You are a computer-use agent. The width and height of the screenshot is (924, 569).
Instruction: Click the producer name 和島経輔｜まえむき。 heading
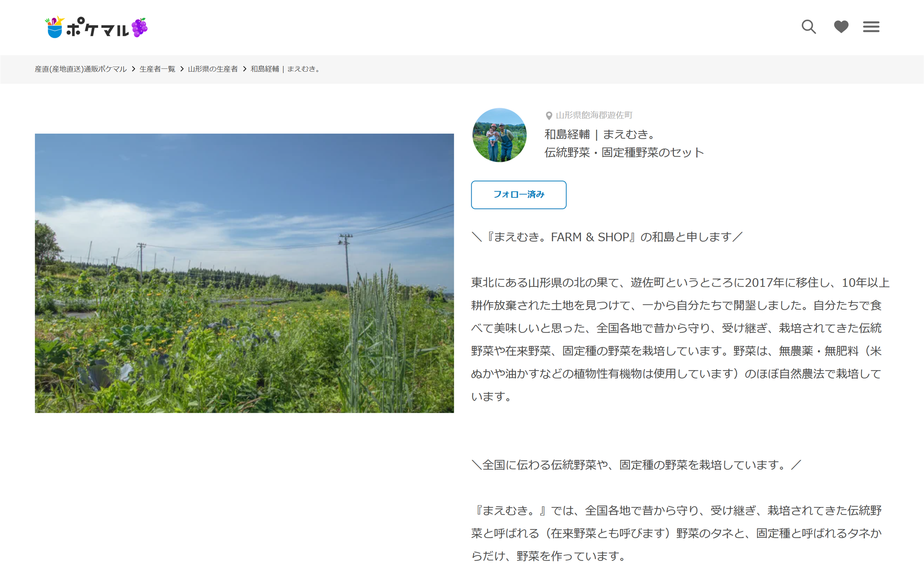(599, 134)
